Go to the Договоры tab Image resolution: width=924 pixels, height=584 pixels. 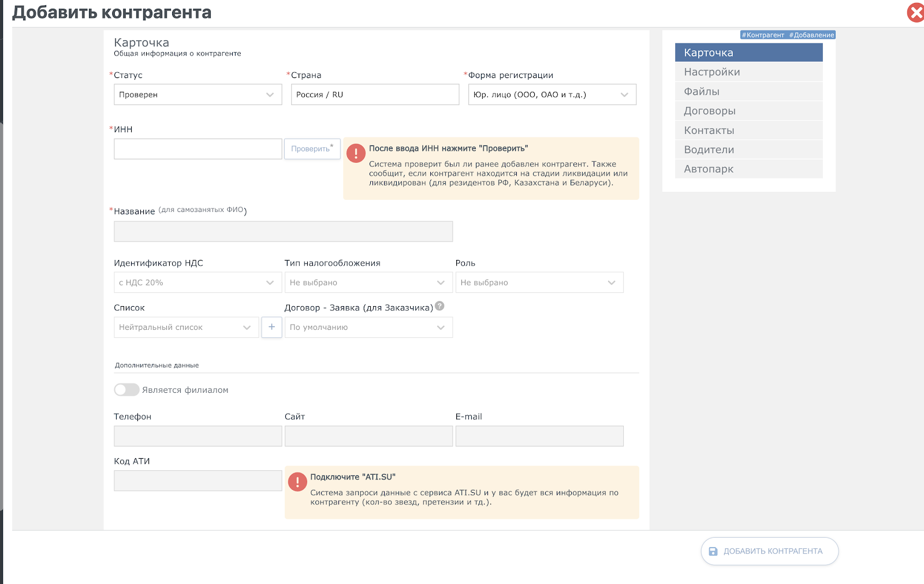coord(748,111)
